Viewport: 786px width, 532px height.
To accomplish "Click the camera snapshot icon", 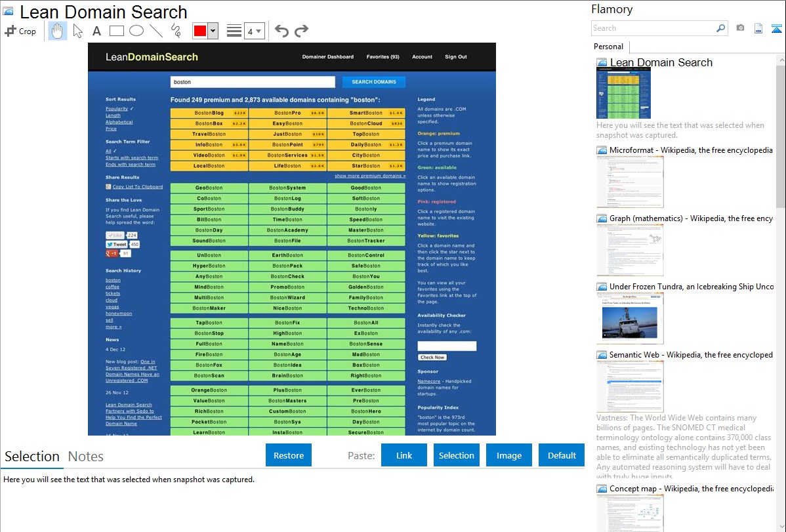I will 740,28.
